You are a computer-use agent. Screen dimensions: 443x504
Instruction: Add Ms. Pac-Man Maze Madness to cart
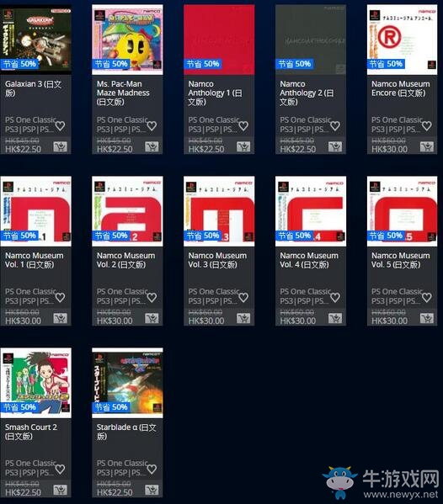(x=152, y=147)
